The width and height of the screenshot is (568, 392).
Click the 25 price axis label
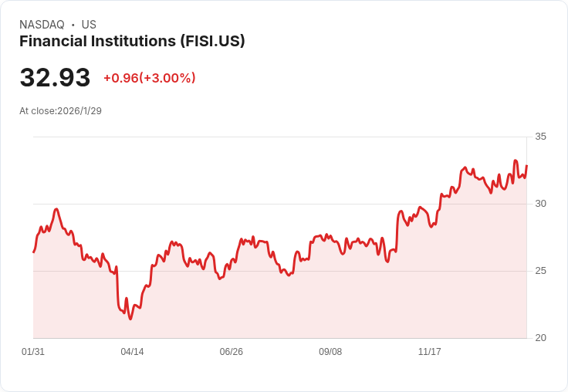[540, 271]
